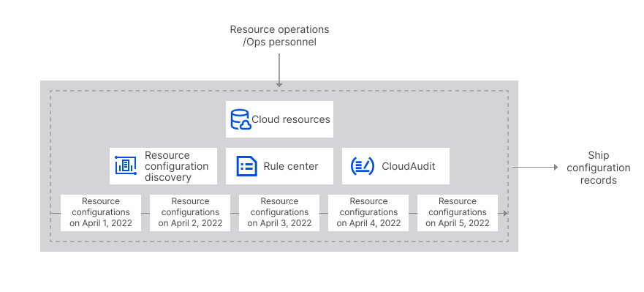Viewport: 644px width, 292px height.
Task: Open Resource configurations on April 2, 2022
Action: pyautogui.click(x=190, y=213)
